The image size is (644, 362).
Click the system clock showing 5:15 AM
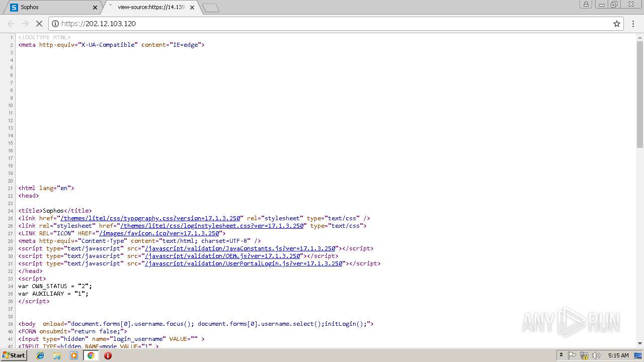point(618,355)
